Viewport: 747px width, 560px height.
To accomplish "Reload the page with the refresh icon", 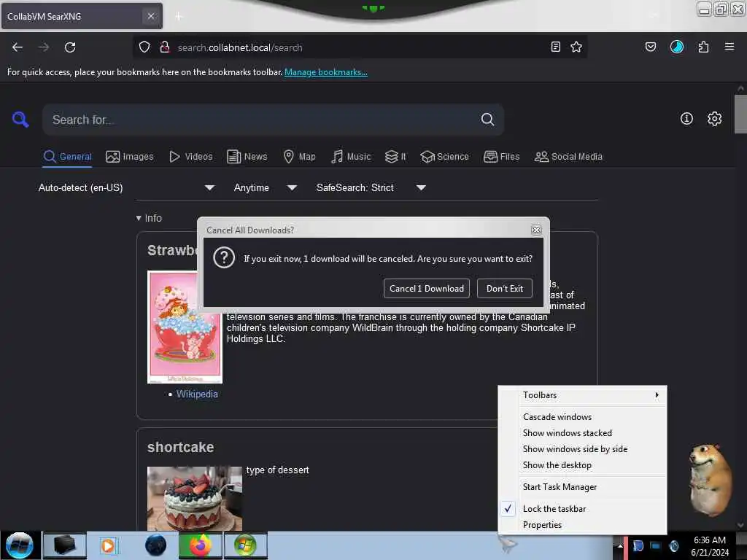I will click(70, 47).
